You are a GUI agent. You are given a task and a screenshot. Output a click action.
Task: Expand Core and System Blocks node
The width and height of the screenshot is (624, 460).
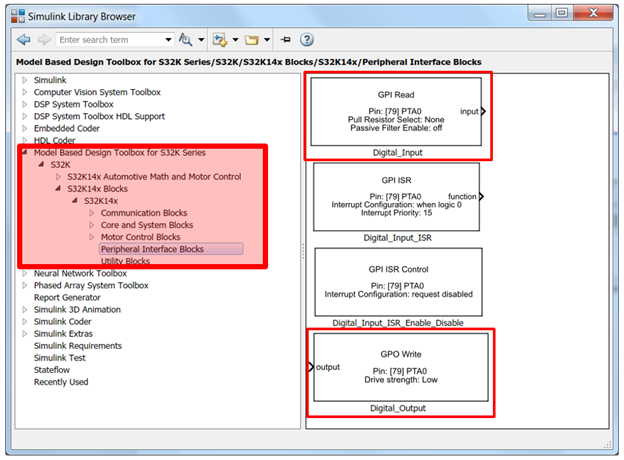[x=92, y=225]
